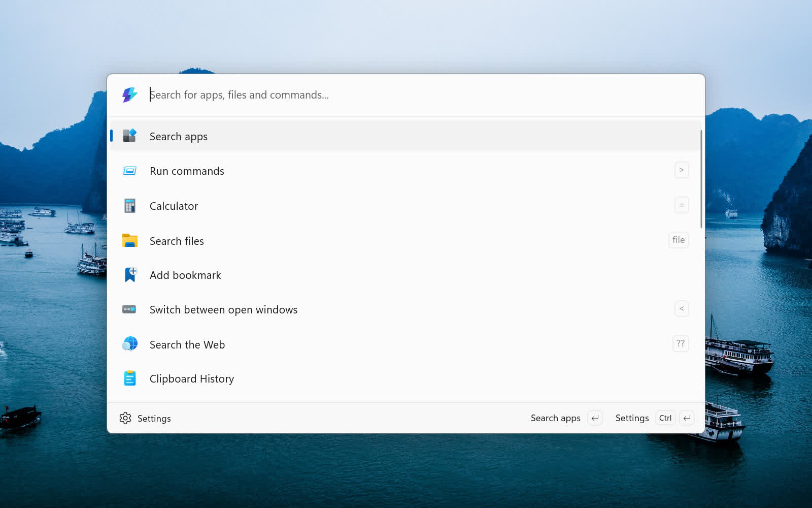The image size is (812, 508).
Task: Click the Ctrl key hint in the footer
Action: pos(665,418)
